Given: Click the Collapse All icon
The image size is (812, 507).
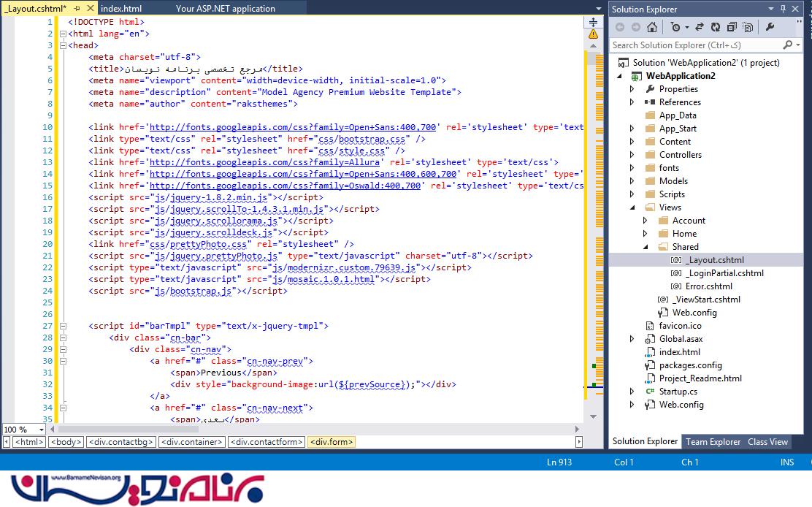Looking at the screenshot, I should tap(732, 27).
